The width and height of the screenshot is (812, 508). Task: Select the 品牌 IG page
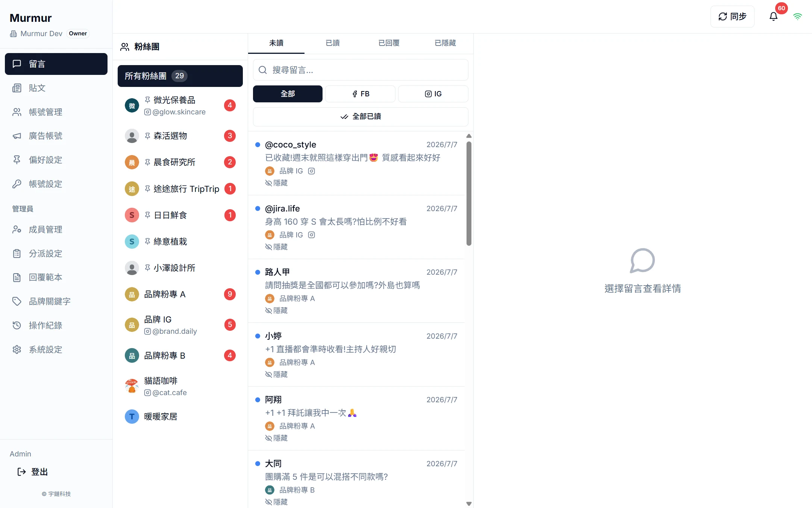pyautogui.click(x=180, y=325)
